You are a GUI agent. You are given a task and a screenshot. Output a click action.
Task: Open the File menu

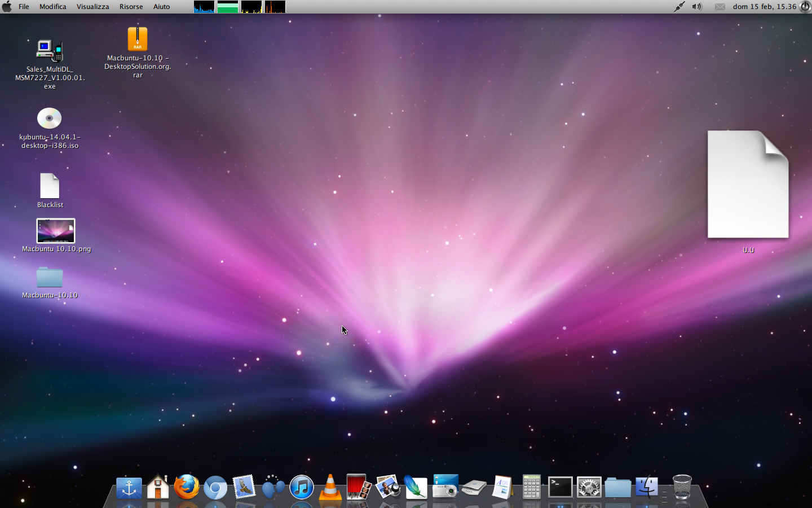(x=24, y=7)
